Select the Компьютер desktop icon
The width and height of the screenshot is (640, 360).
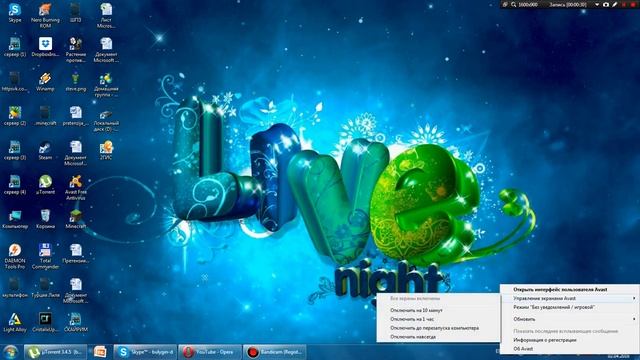[x=15, y=219]
